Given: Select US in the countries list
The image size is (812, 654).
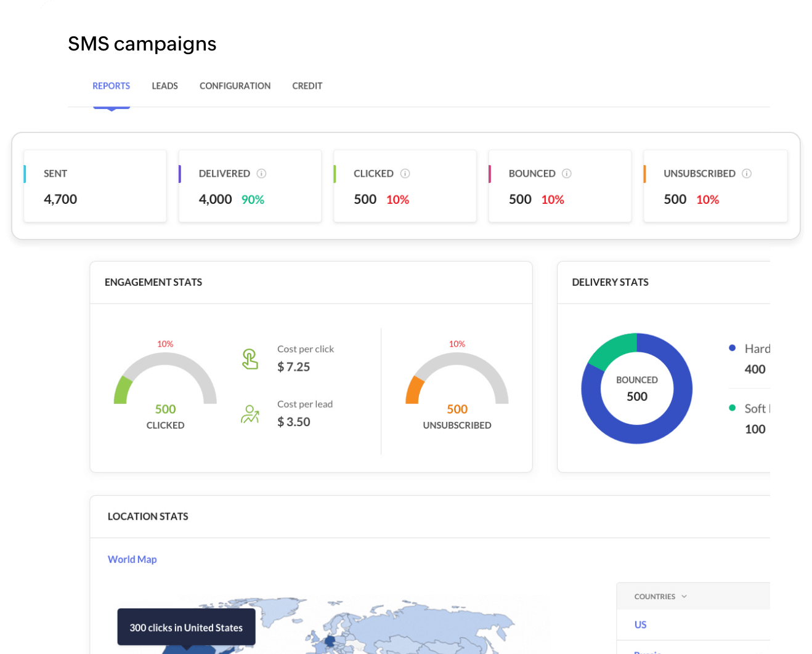Looking at the screenshot, I should [x=639, y=624].
